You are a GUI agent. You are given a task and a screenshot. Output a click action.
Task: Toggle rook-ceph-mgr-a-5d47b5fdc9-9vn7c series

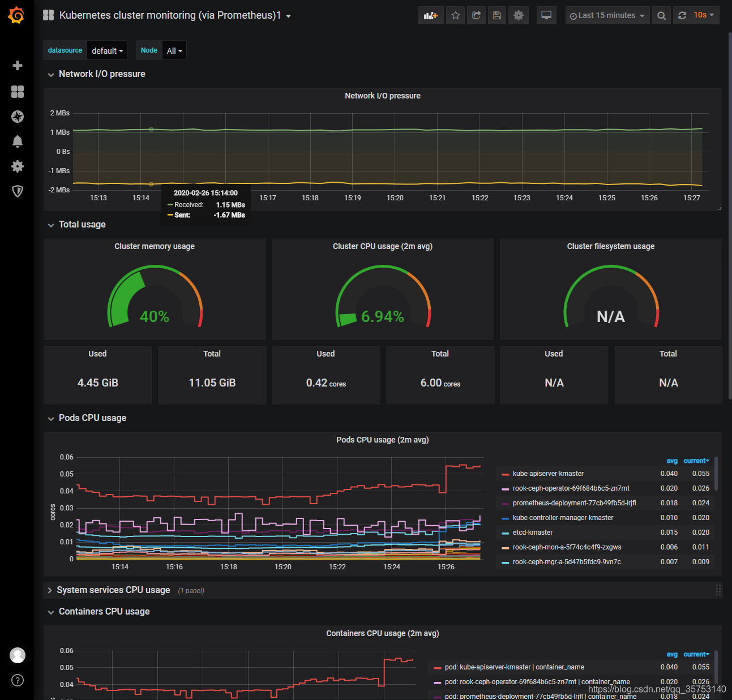pyautogui.click(x=567, y=562)
